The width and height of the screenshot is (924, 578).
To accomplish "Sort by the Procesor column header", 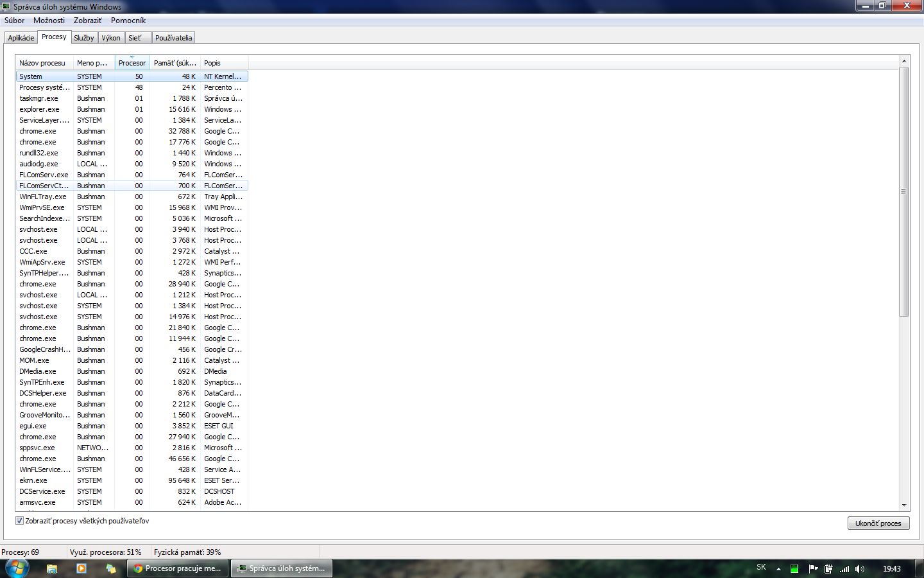I will [132, 63].
